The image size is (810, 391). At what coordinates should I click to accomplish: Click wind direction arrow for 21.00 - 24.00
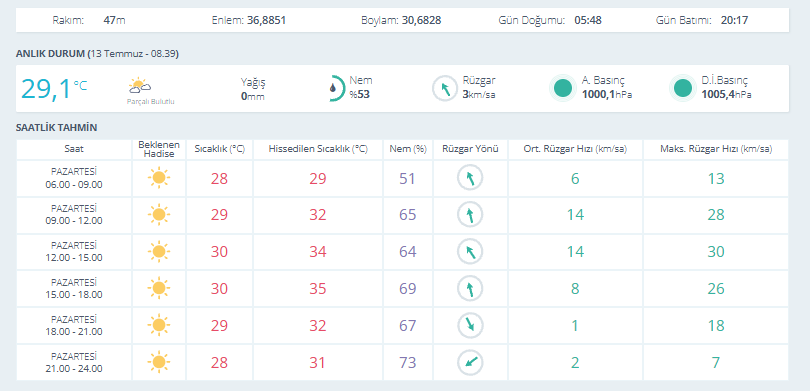click(x=470, y=362)
